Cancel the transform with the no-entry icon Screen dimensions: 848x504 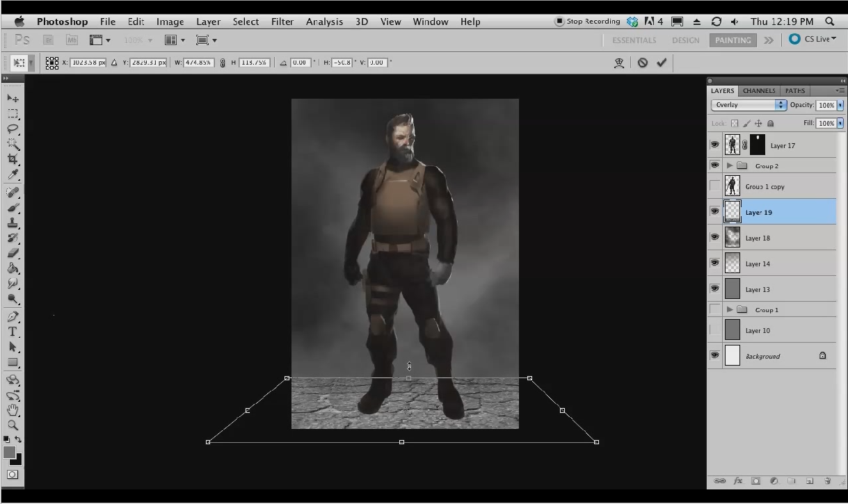pyautogui.click(x=642, y=63)
